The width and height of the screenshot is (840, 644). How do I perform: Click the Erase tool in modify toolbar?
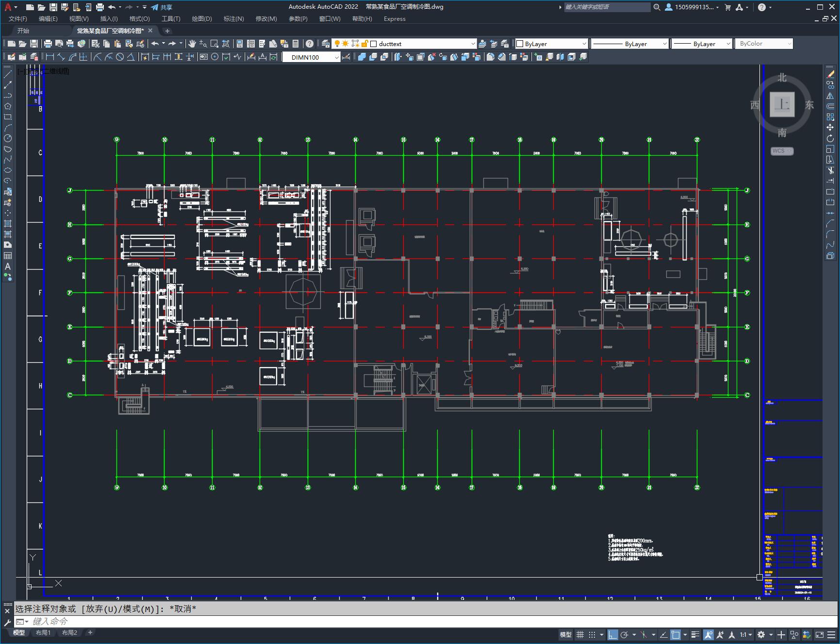point(830,74)
